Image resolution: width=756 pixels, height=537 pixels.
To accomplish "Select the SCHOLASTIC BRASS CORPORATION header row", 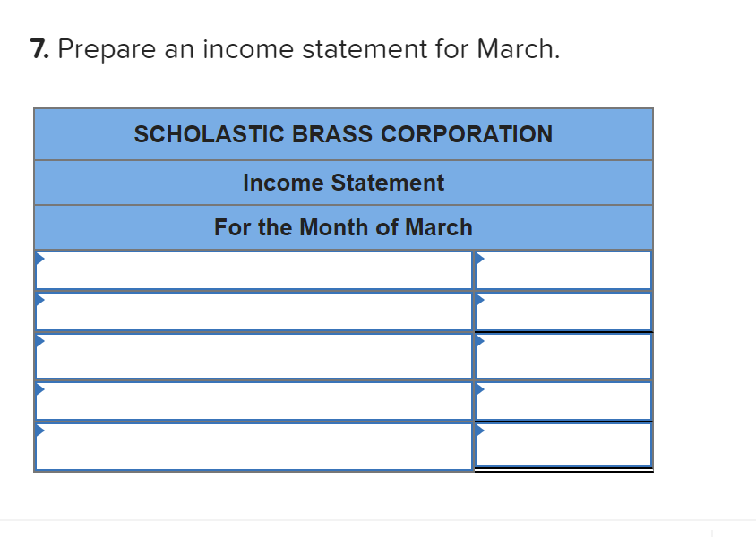I will tap(343, 134).
